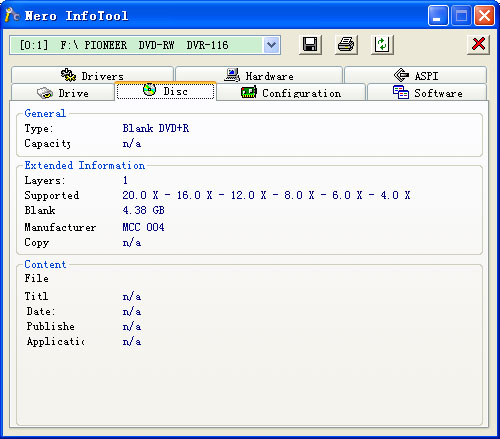Switch to the Hardware tab

259,75
